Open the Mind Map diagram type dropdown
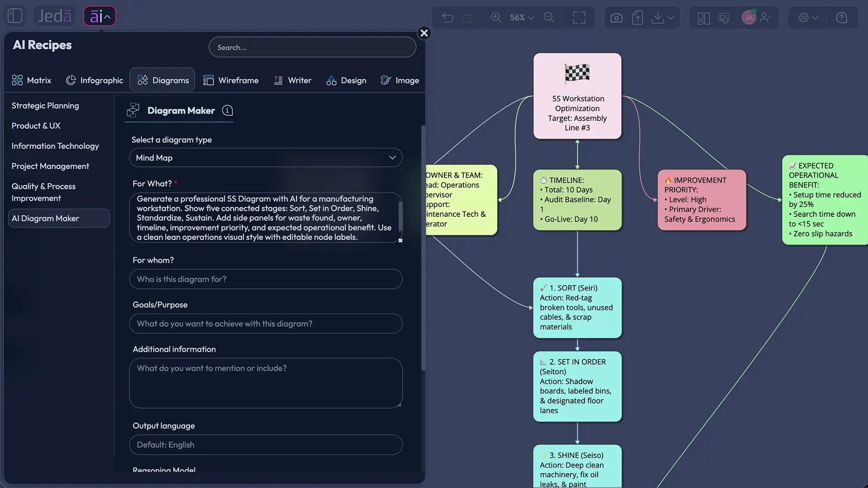The image size is (868, 488). [266, 158]
